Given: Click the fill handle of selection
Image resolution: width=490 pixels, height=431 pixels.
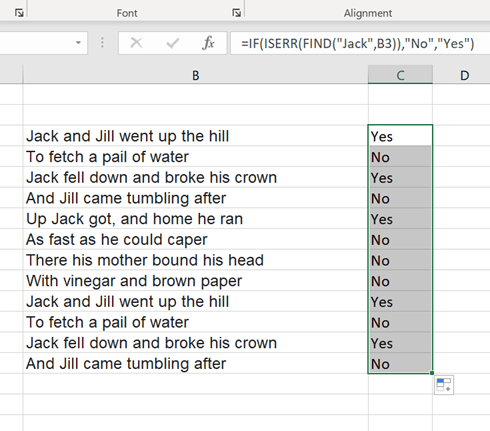Looking at the screenshot, I should click(x=432, y=373).
